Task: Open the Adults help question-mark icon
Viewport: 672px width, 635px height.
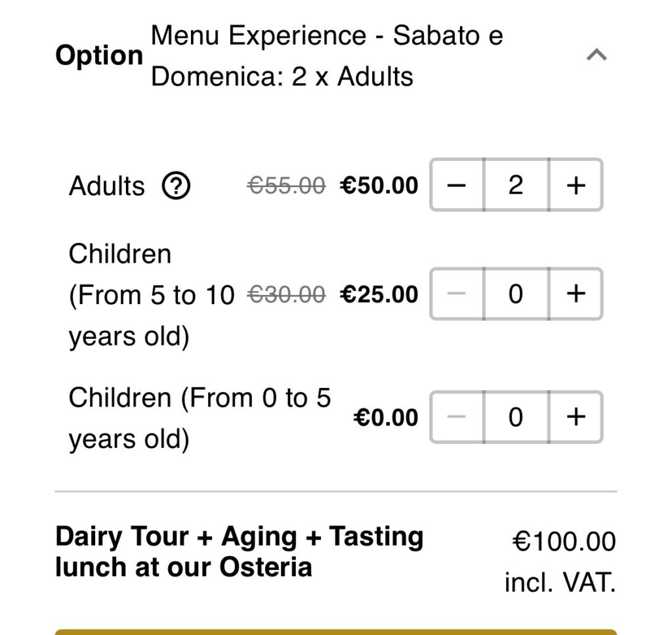Action: 176,186
